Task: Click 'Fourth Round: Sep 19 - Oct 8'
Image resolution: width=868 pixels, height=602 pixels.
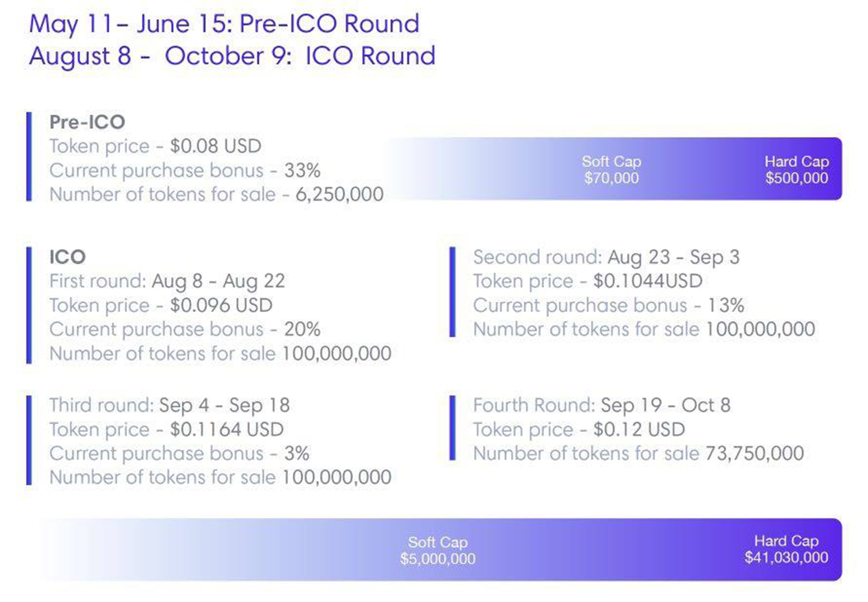Action: point(602,405)
